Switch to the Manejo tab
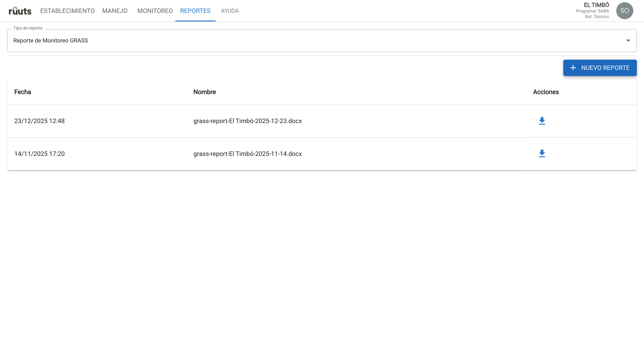The width and height of the screenshot is (644, 352). (115, 11)
